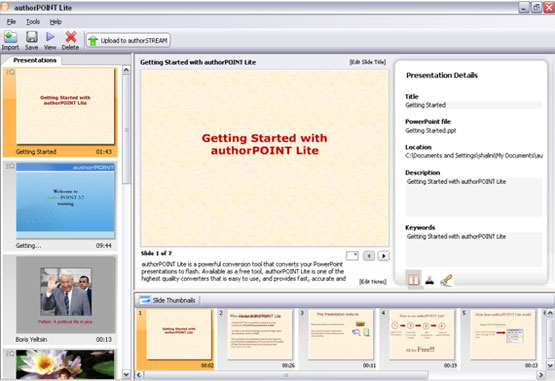This screenshot has width=555, height=381.
Task: Click the presentations list vertical scrollbar thumb
Action: click(126, 130)
